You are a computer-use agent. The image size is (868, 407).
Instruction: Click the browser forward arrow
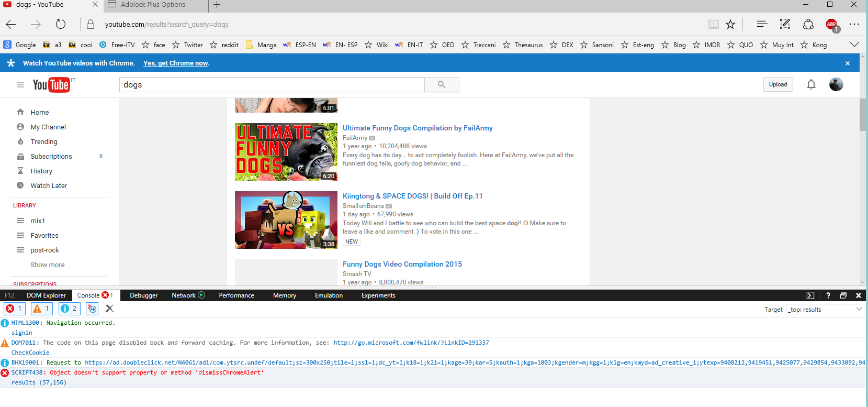pos(36,24)
